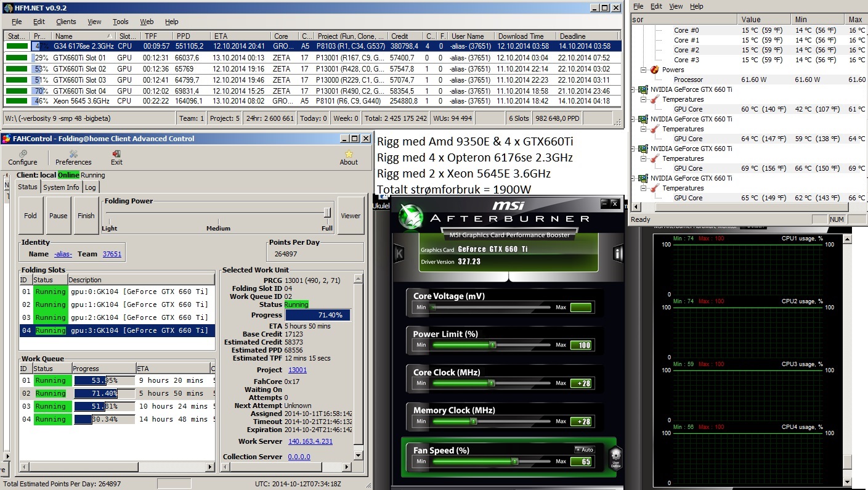Image resolution: width=868 pixels, height=490 pixels.
Task: Collapse the Powers tree node
Action: (644, 70)
